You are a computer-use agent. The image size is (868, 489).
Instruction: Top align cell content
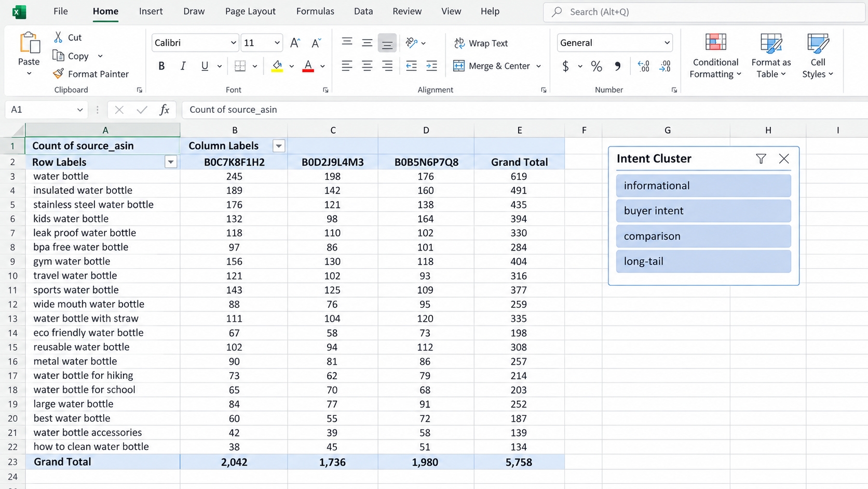point(347,43)
